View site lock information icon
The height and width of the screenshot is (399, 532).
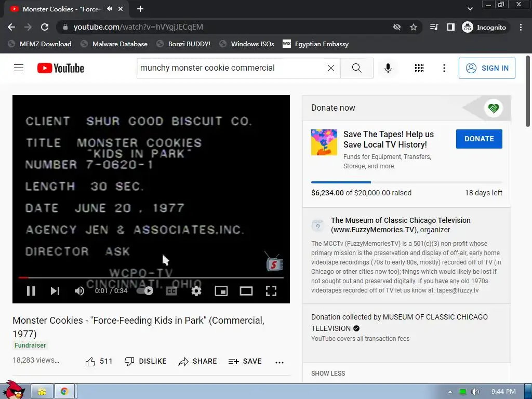pos(65,27)
